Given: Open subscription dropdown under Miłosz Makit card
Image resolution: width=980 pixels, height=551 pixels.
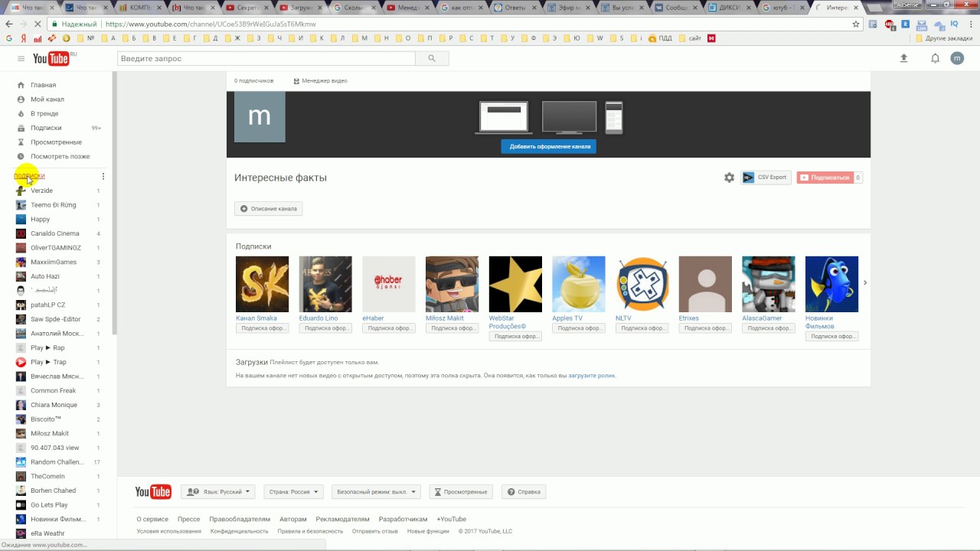Looking at the screenshot, I should pyautogui.click(x=452, y=328).
